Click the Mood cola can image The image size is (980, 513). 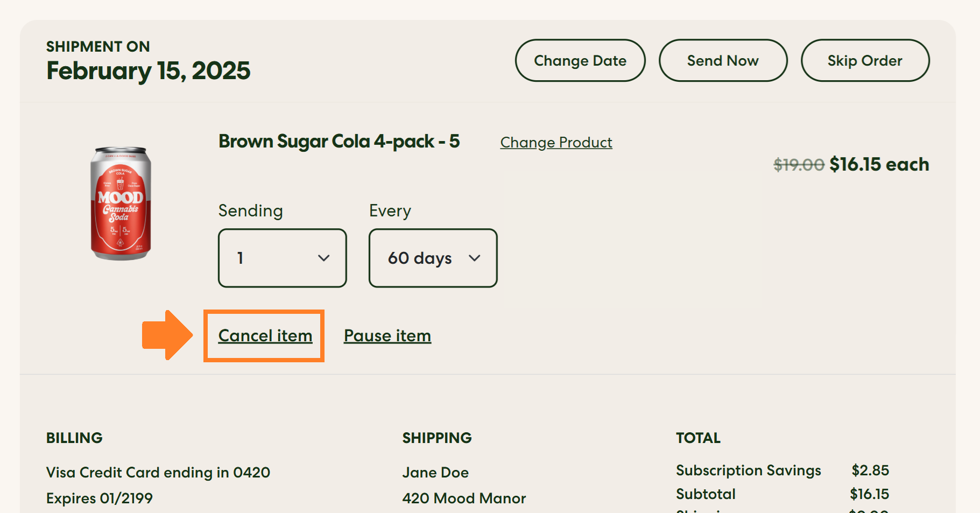click(x=121, y=203)
